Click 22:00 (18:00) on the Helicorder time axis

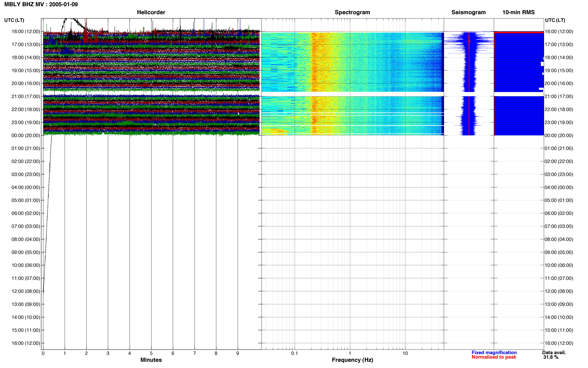[x=26, y=109]
